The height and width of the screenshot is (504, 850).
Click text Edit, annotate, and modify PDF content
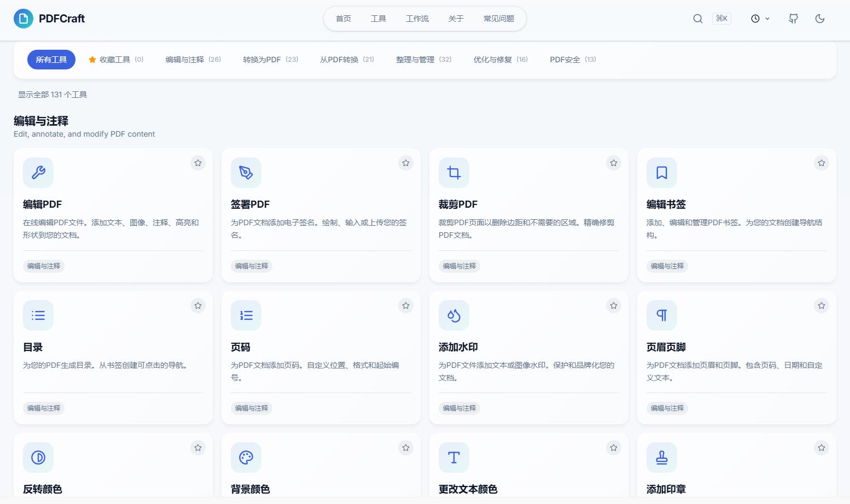coord(84,134)
